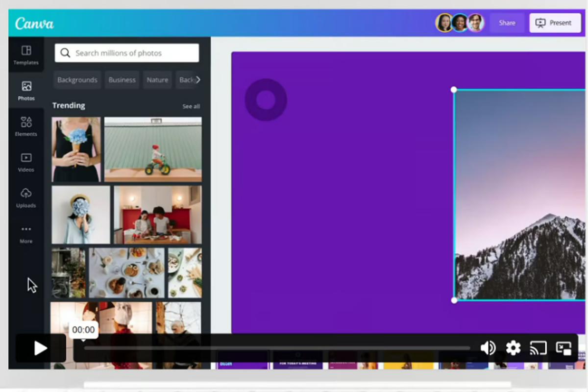Select the Backgrounds category chip

[x=77, y=80]
